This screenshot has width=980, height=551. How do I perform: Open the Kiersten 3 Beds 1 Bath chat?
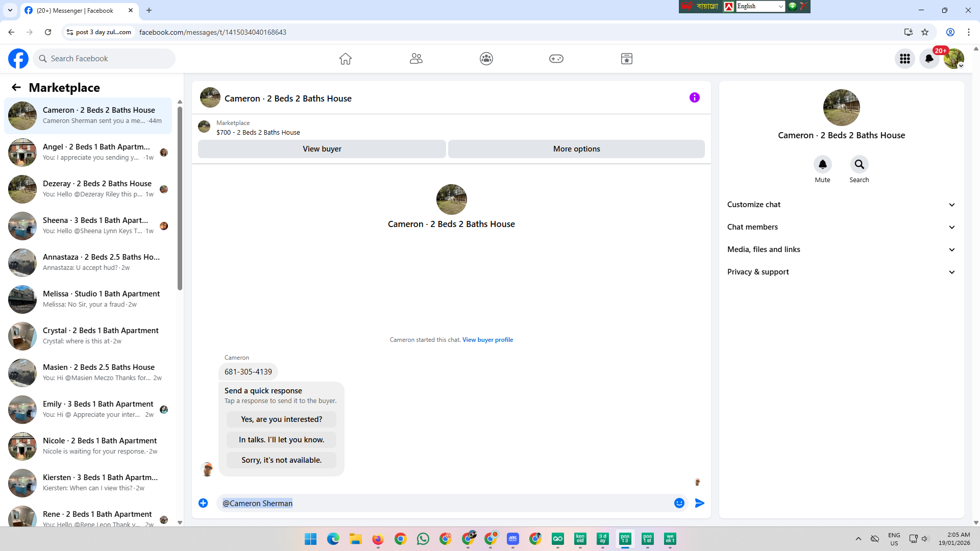[x=88, y=483]
